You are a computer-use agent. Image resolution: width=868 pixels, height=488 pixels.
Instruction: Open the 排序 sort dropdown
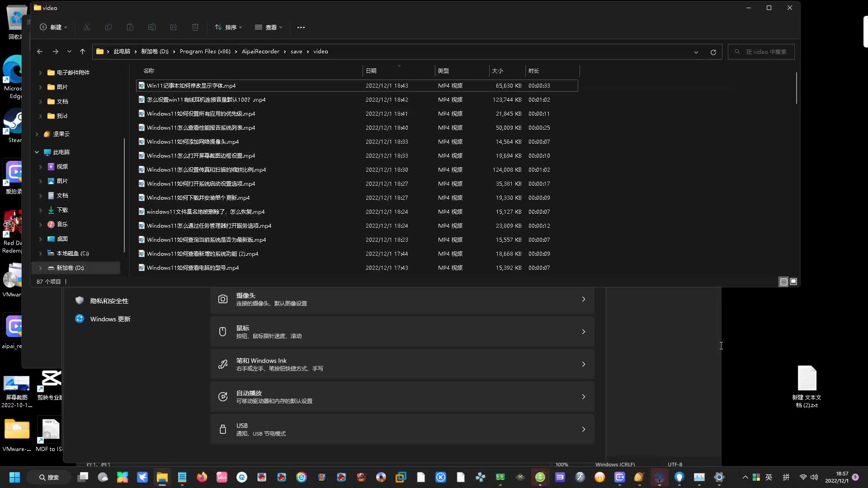pyautogui.click(x=228, y=28)
